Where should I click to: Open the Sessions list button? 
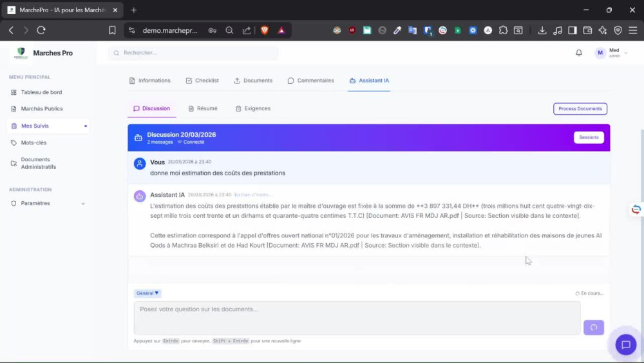[589, 137]
